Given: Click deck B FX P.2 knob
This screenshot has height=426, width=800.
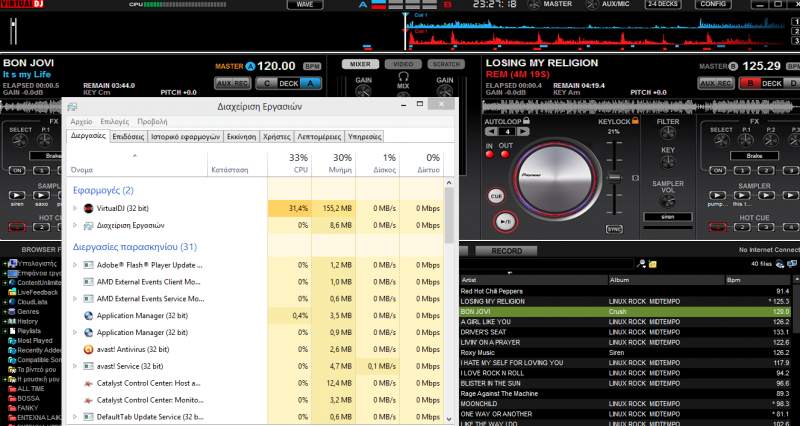Looking at the screenshot, I should [x=771, y=141].
